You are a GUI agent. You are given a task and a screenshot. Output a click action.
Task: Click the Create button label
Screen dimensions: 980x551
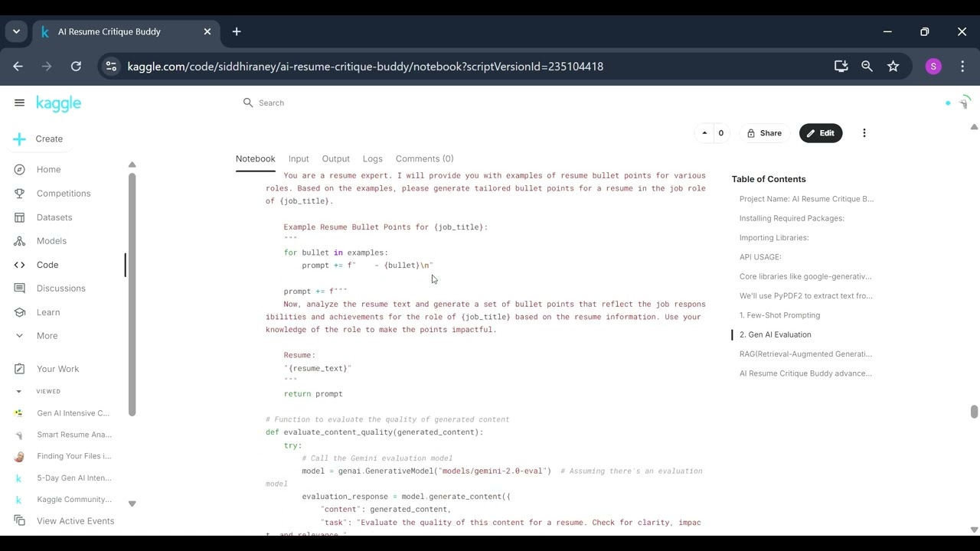click(x=49, y=139)
